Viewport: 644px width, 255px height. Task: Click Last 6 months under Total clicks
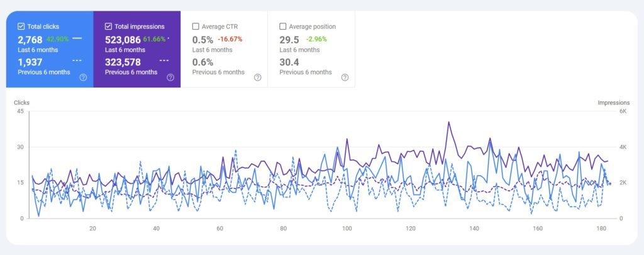38,50
